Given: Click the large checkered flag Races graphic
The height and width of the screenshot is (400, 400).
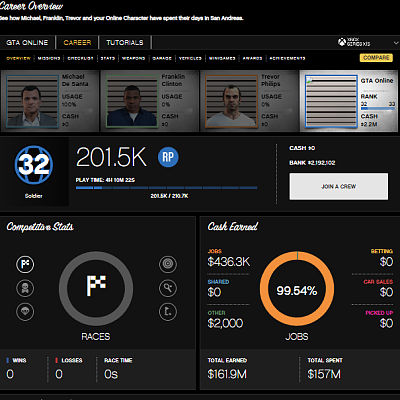Looking at the screenshot, I should (x=96, y=286).
